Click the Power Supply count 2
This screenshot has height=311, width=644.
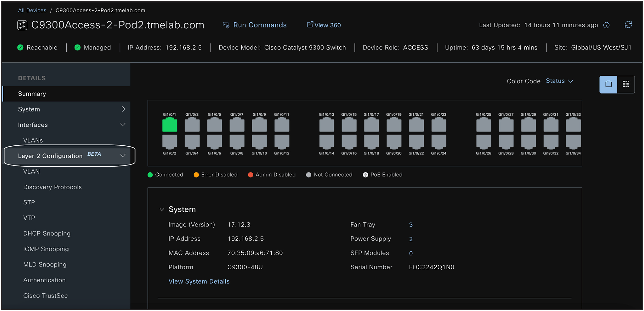click(x=411, y=239)
